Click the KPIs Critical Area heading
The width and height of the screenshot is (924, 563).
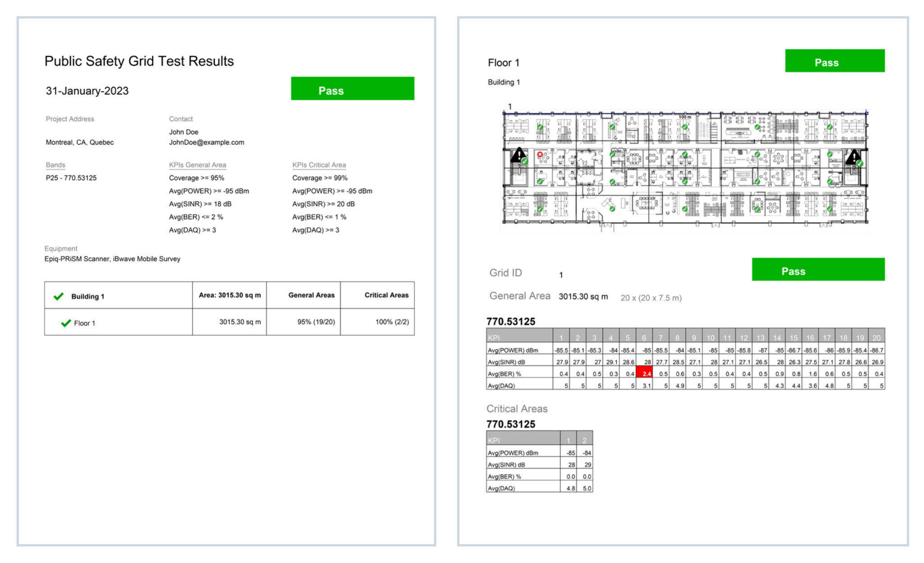point(319,165)
